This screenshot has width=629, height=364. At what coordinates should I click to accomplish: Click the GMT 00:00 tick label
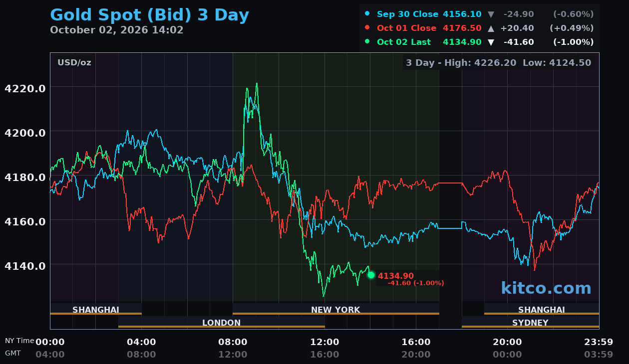pos(507,355)
